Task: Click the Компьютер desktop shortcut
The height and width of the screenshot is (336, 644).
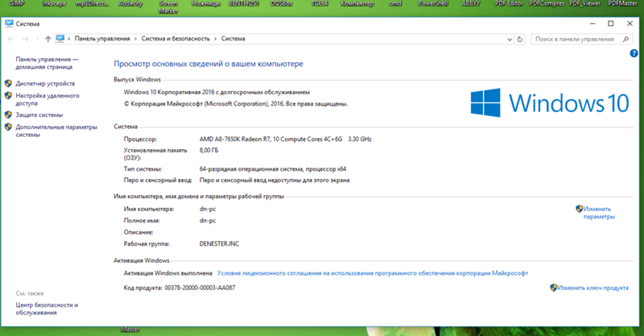Action: coord(357,3)
